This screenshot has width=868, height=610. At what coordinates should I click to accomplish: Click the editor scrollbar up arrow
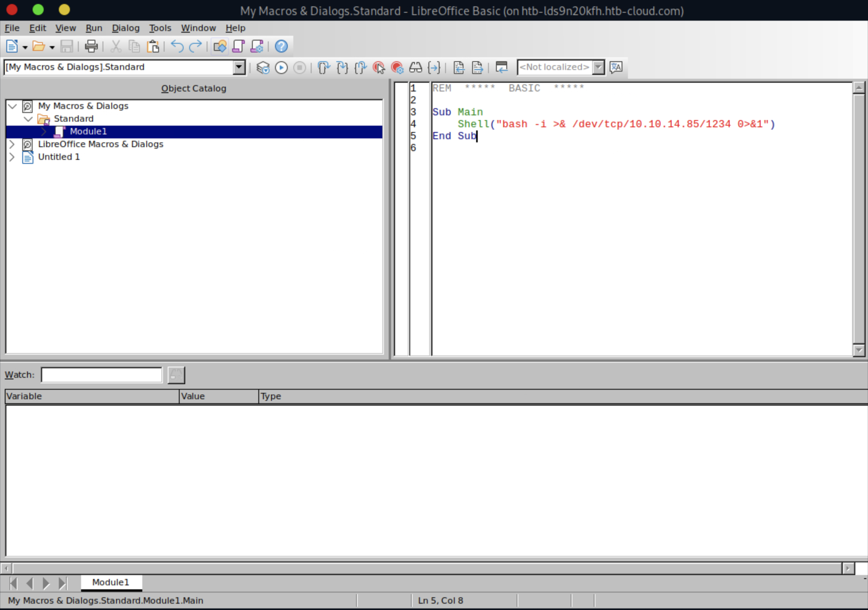pos(859,87)
